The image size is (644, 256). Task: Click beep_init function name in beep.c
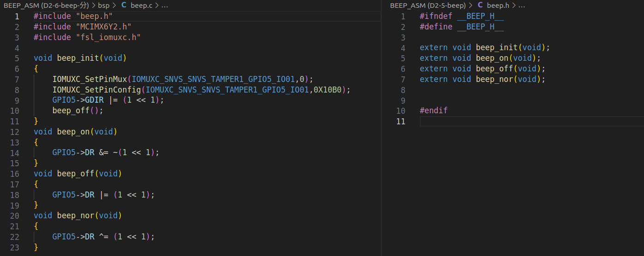(78, 58)
